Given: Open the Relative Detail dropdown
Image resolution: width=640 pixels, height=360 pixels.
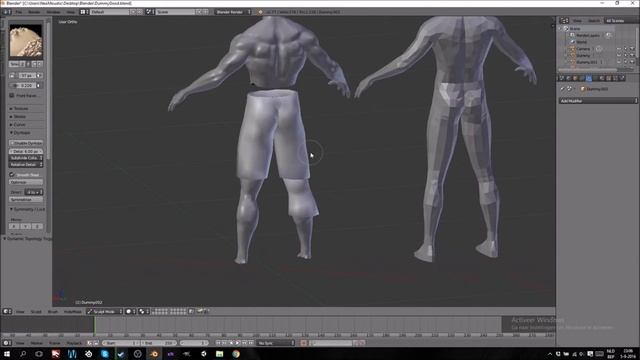Looking at the screenshot, I should tap(26, 164).
